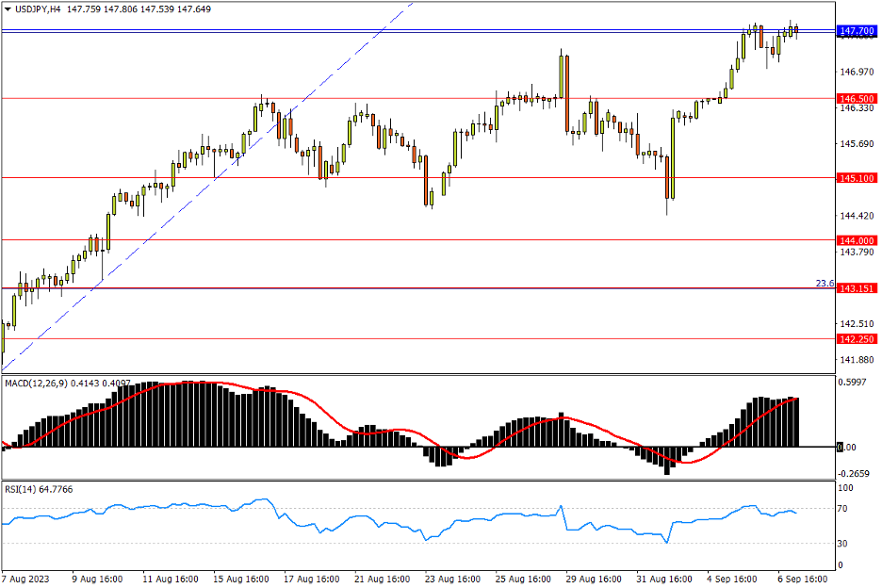Click the red 145.100 price tag

point(857,178)
